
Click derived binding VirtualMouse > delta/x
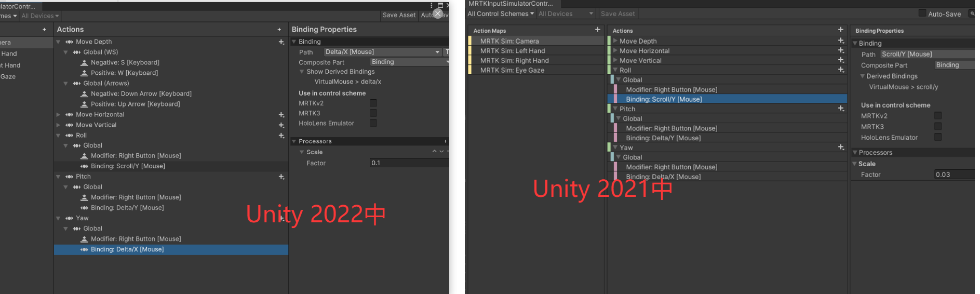[347, 82]
